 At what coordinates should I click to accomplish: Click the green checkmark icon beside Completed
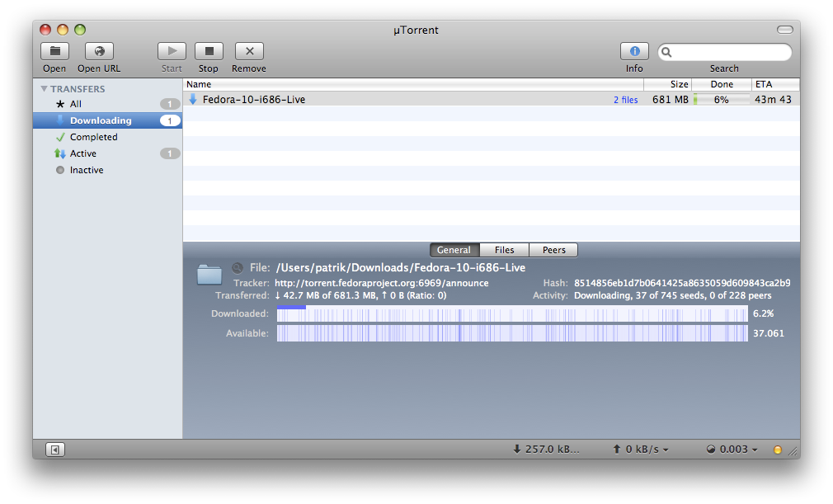click(60, 137)
